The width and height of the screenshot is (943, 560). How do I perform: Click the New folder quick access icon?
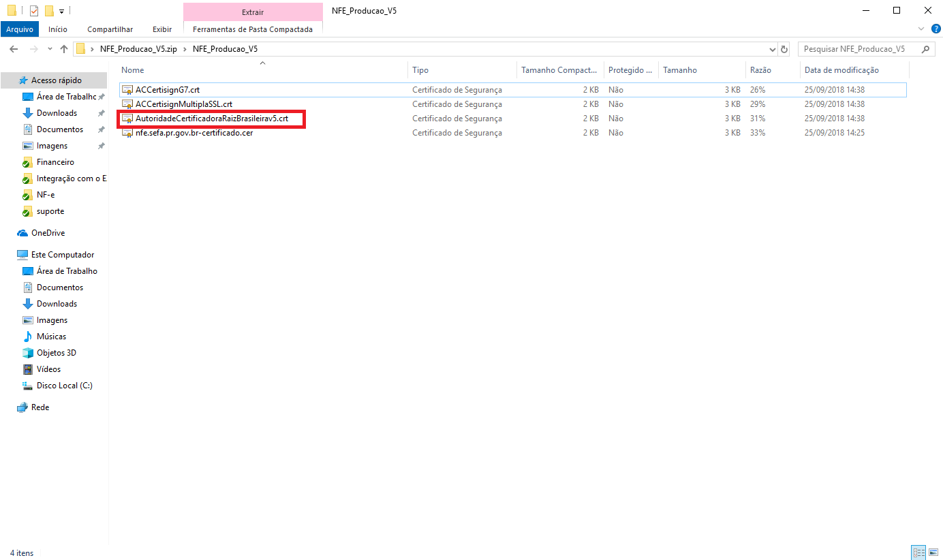[48, 10]
